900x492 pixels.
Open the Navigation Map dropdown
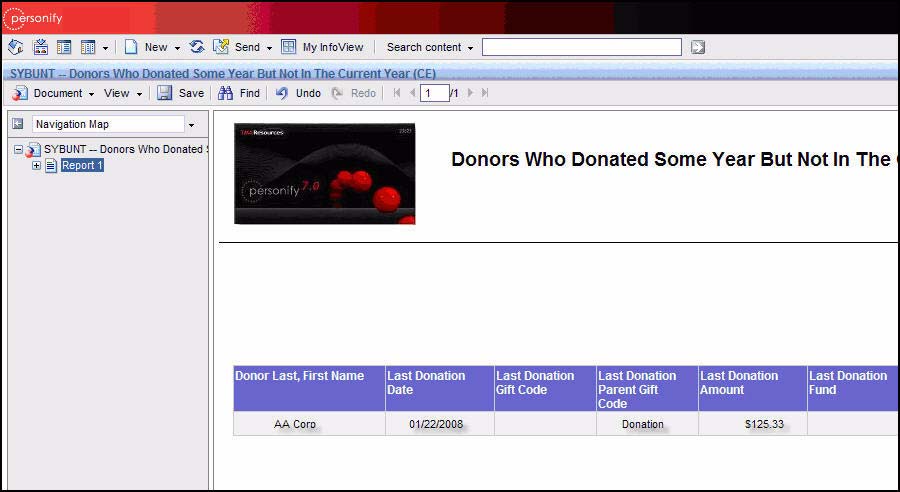click(191, 125)
